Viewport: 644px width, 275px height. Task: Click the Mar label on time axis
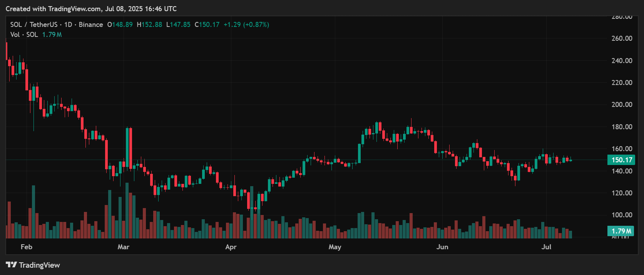123,247
